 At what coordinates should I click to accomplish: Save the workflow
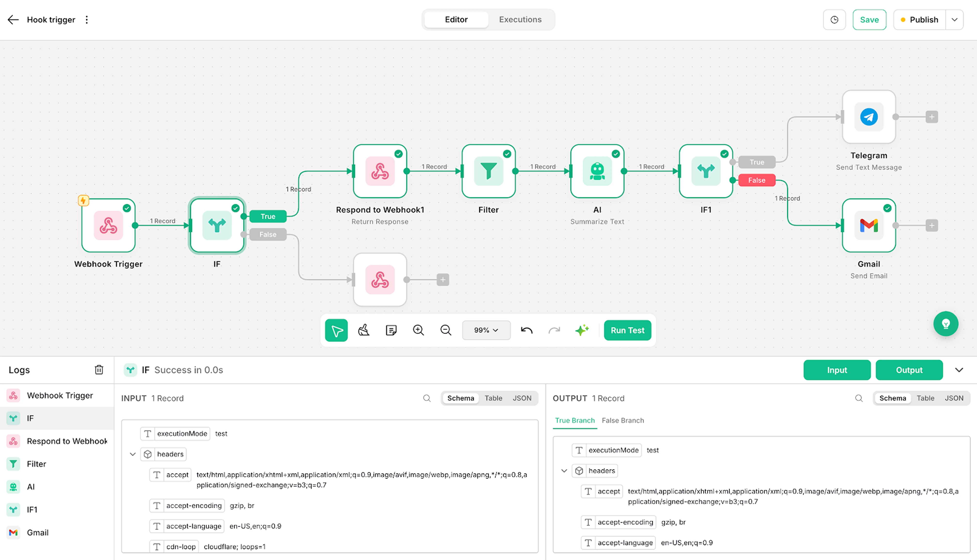pyautogui.click(x=869, y=20)
